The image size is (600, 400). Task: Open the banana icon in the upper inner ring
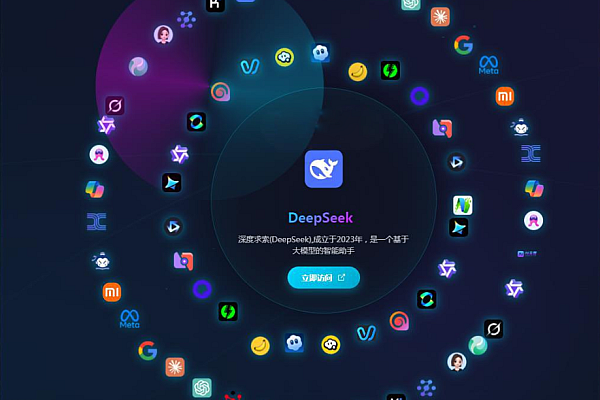[358, 72]
